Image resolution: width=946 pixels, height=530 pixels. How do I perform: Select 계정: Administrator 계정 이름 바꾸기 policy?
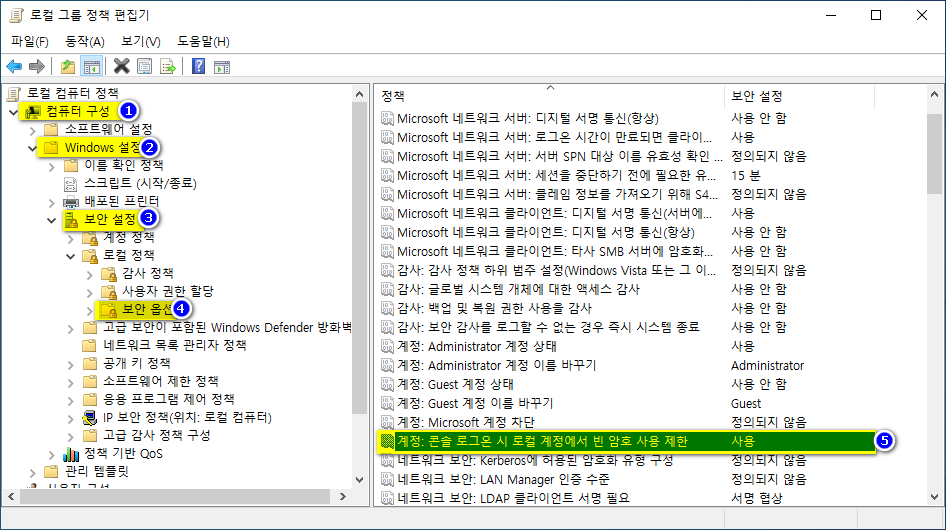497,365
